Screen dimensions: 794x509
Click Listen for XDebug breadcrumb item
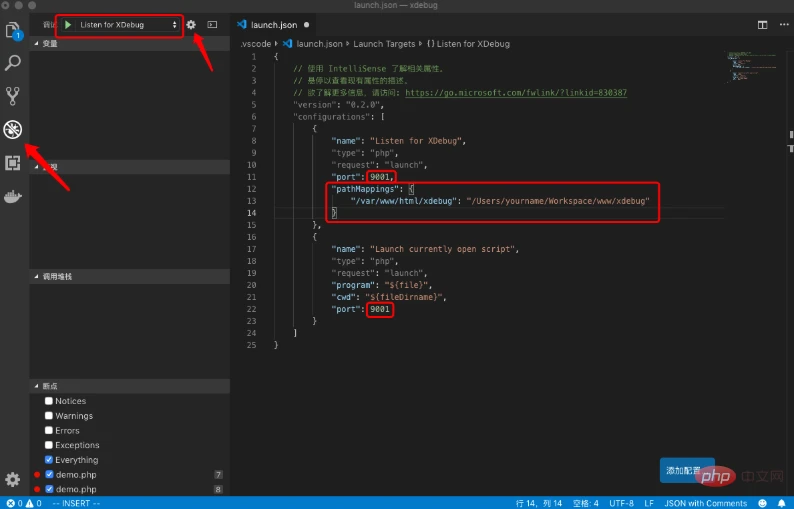pos(473,44)
